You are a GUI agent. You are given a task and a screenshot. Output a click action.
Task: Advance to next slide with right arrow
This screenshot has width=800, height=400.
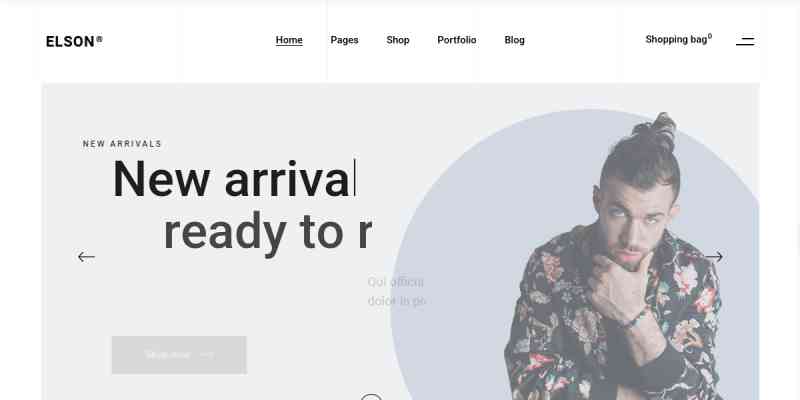714,257
